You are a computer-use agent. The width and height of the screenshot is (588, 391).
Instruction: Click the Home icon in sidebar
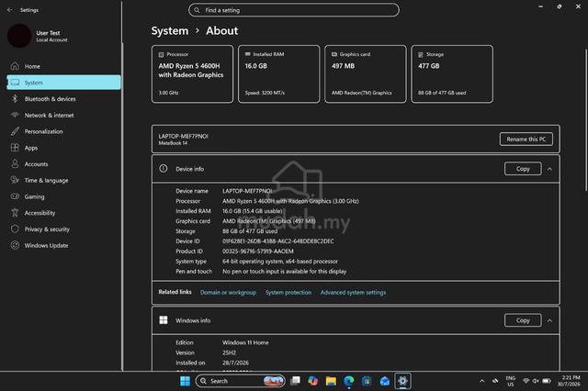[x=15, y=66]
